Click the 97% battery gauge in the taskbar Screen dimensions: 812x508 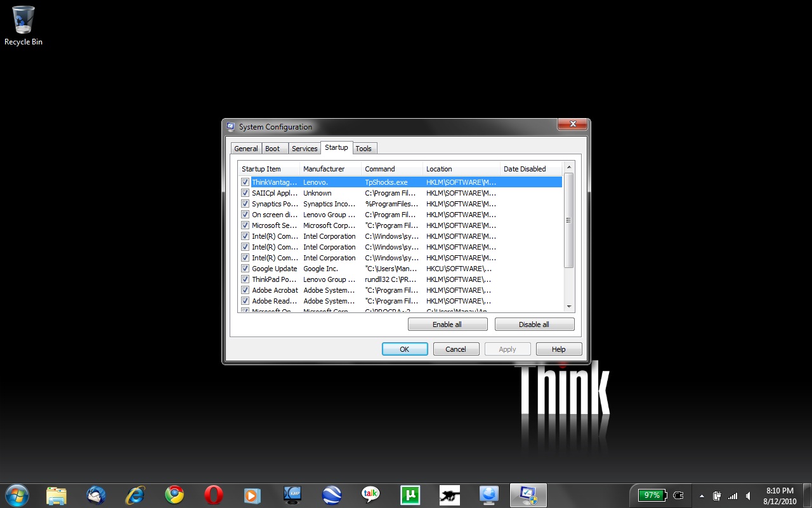click(653, 495)
